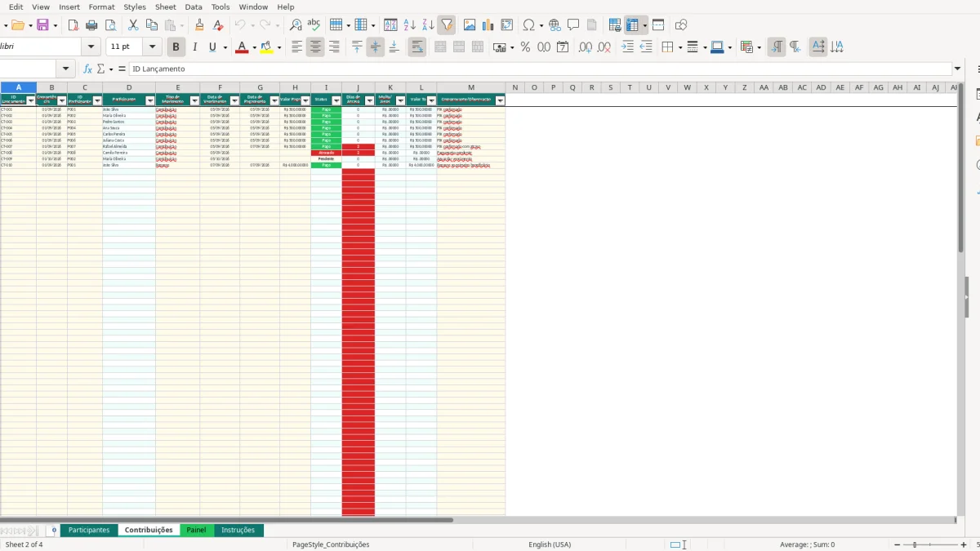
Task: Expand the formula bar with the arrow
Action: pyautogui.click(x=957, y=69)
